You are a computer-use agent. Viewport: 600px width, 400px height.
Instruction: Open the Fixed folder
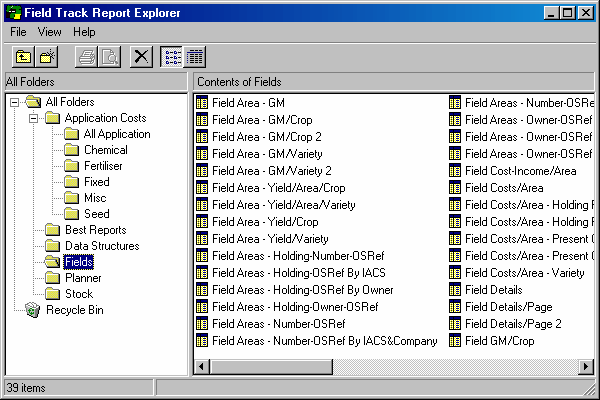(97, 182)
